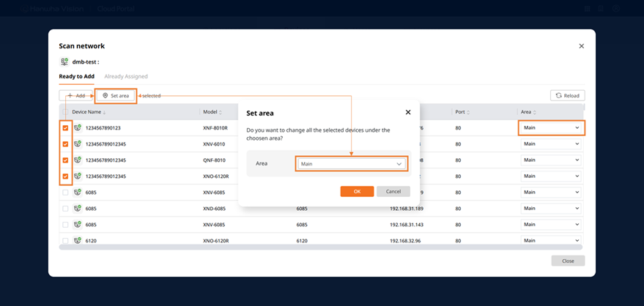Click IP address 192.168.32.96
The width and height of the screenshot is (644, 306).
click(x=405, y=241)
